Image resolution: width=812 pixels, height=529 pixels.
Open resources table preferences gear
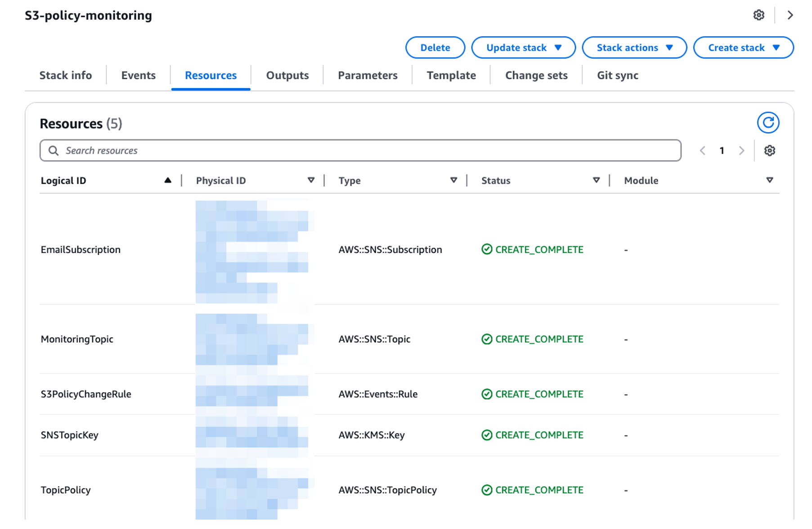click(769, 151)
